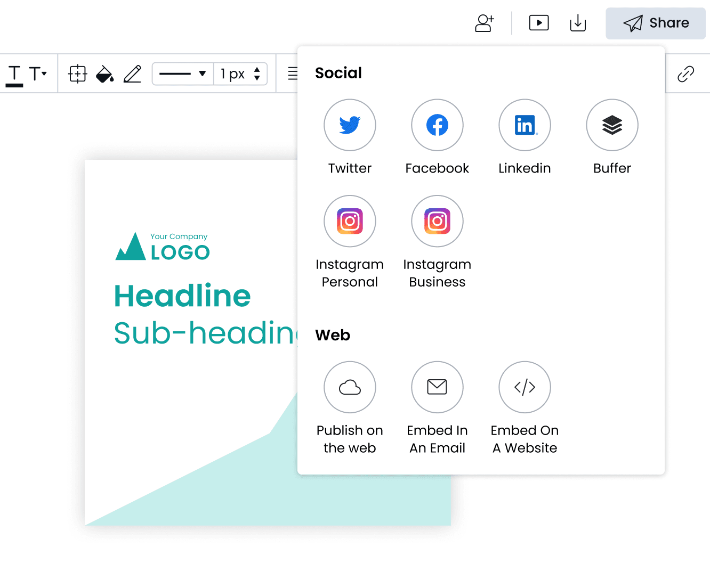Click the download icon
Screen dimensions: 710x588
coord(578,23)
